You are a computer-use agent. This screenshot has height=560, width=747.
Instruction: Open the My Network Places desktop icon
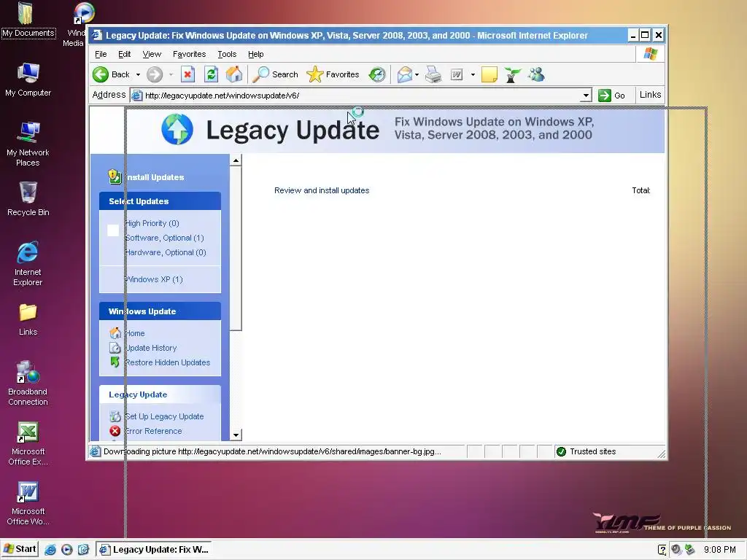28,144
